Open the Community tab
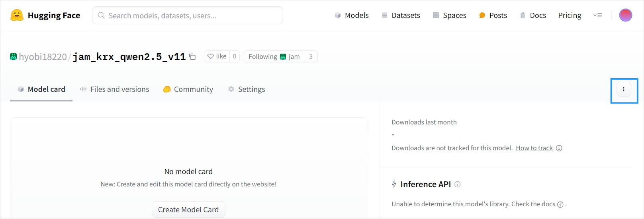Image resolution: width=644 pixels, height=219 pixels. pos(188,89)
